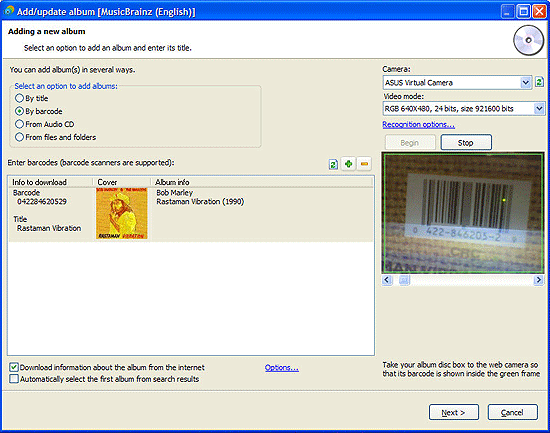
Task: Add a barcode with the green plus icon
Action: click(349, 164)
